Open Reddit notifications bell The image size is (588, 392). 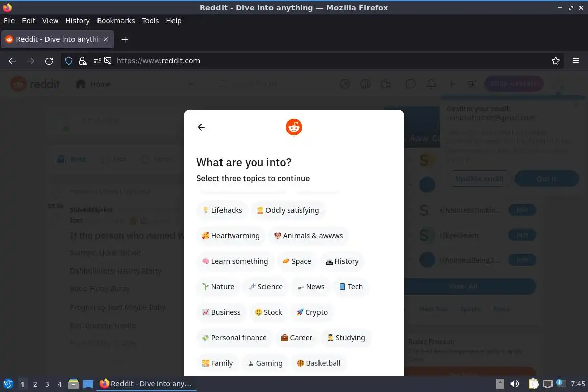[x=431, y=84]
